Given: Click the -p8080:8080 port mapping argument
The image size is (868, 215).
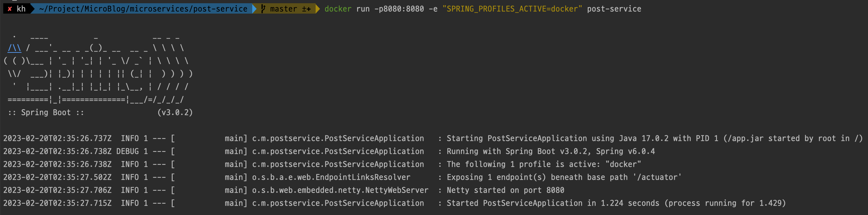Looking at the screenshot, I should [x=399, y=9].
